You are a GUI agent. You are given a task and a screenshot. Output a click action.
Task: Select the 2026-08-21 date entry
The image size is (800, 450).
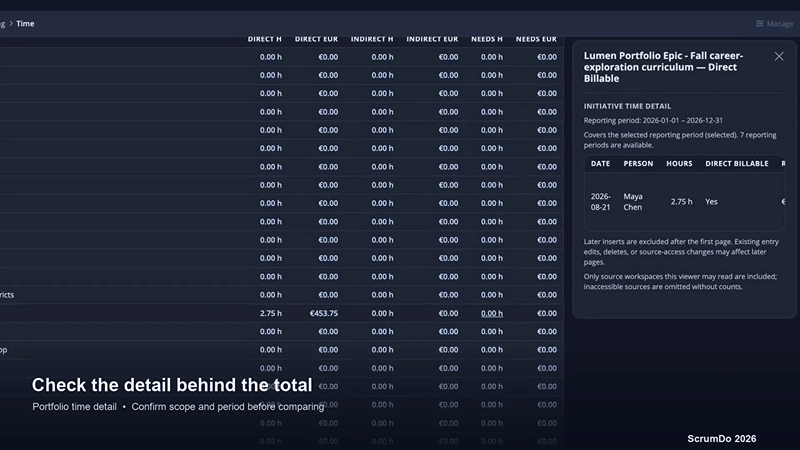point(601,202)
